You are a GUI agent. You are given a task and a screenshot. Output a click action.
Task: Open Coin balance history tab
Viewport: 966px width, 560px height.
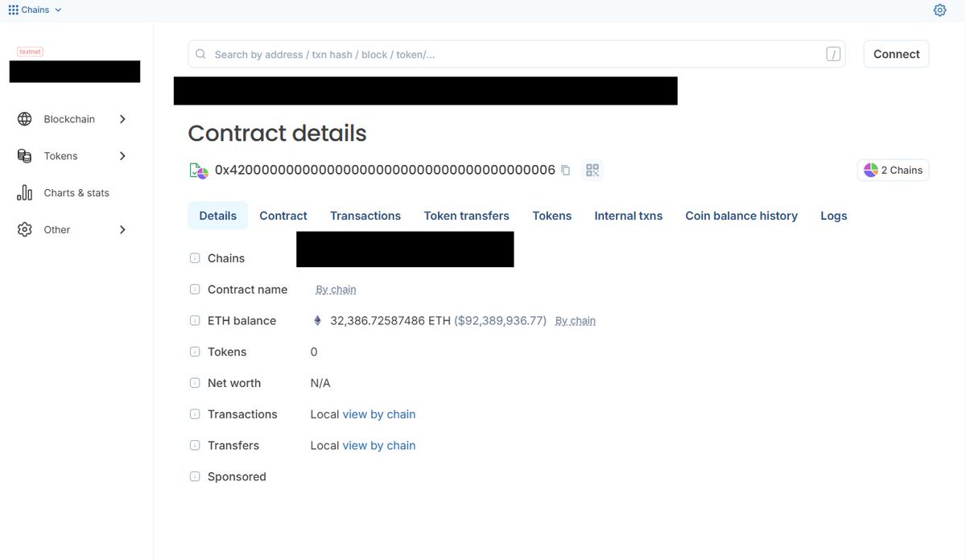coord(741,216)
